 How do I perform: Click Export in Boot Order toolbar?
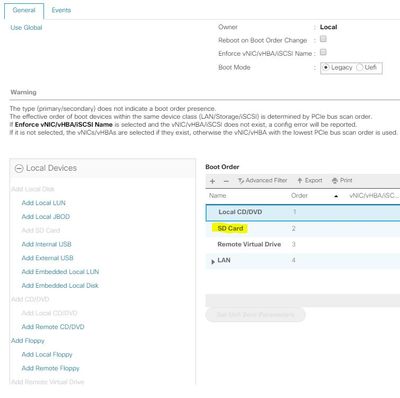tap(310, 181)
